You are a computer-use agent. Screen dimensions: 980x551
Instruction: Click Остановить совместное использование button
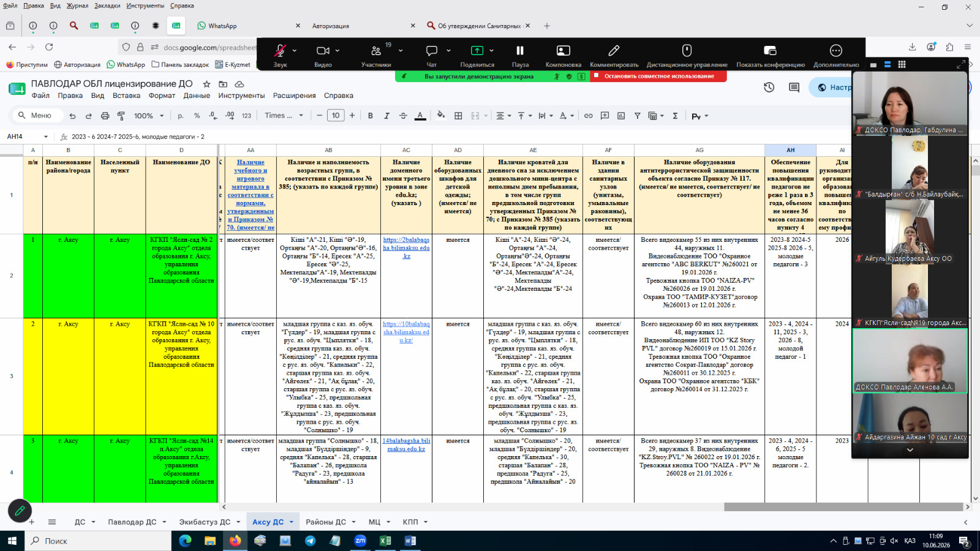659,77
